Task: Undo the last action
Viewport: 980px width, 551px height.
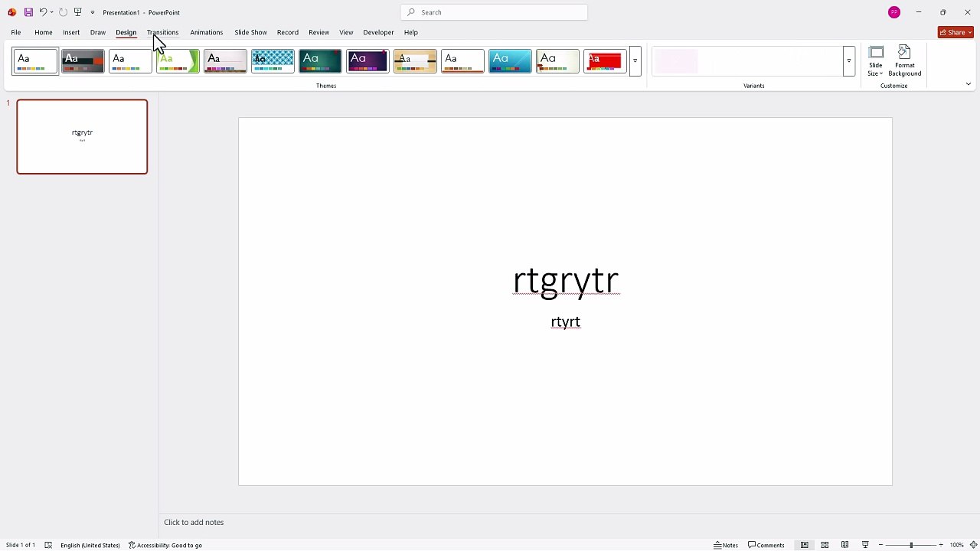Action: coord(43,12)
